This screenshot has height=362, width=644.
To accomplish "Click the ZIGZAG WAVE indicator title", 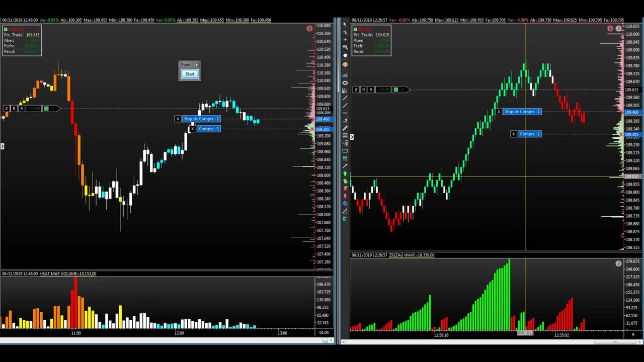I will tap(411, 255).
